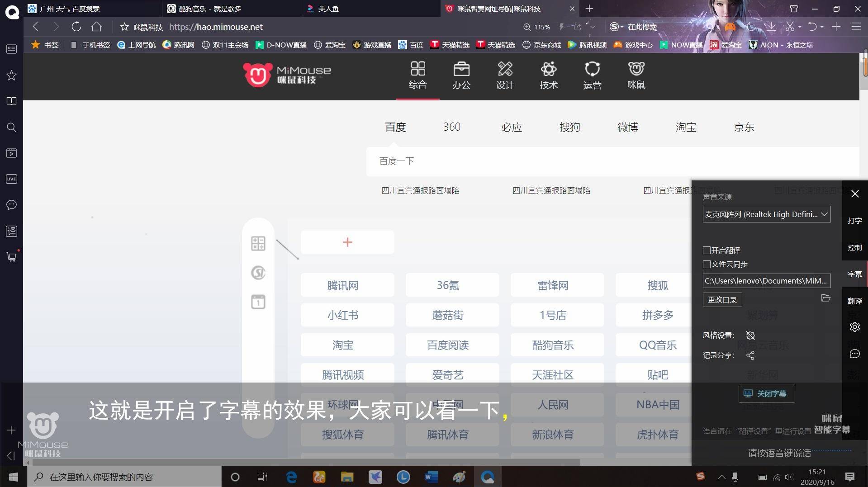This screenshot has width=868, height=487.
Task: Open sidebar translate 译 icon
Action: click(11, 231)
